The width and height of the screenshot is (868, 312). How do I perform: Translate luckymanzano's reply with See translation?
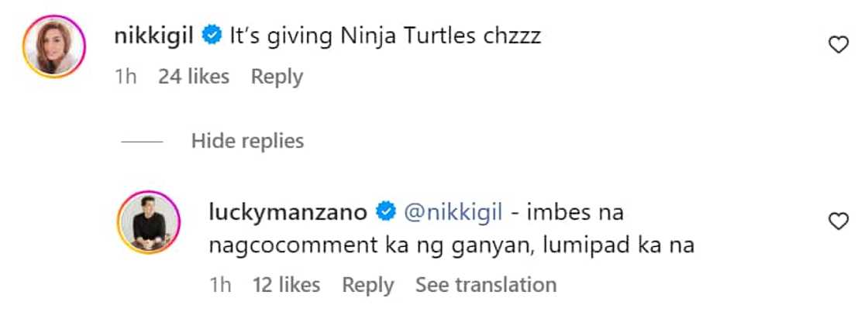(486, 285)
